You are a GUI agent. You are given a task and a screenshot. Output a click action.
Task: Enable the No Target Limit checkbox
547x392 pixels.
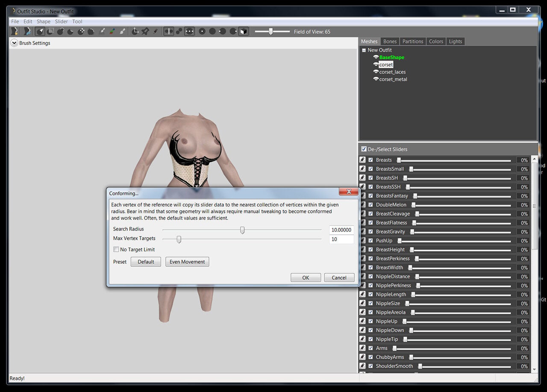[116, 249]
